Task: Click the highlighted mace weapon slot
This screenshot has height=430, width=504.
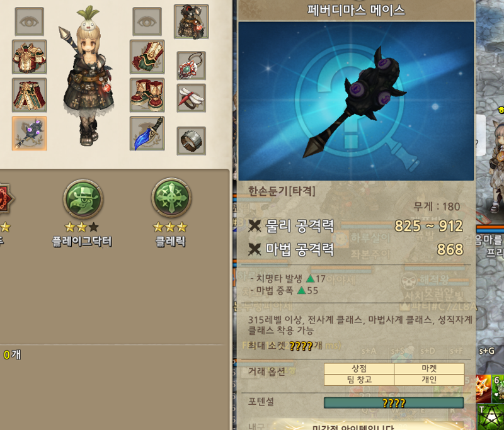Action: click(30, 133)
